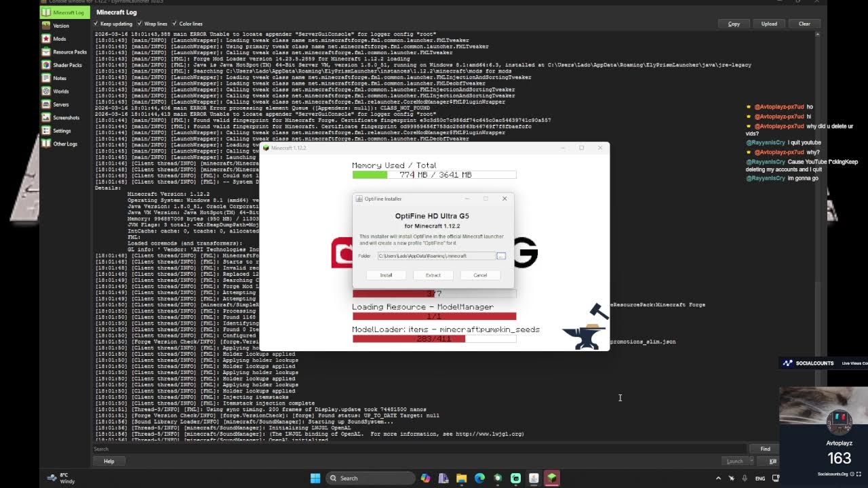
Task: Click the Java icon in OptiFine Installer title
Action: [x=359, y=199]
